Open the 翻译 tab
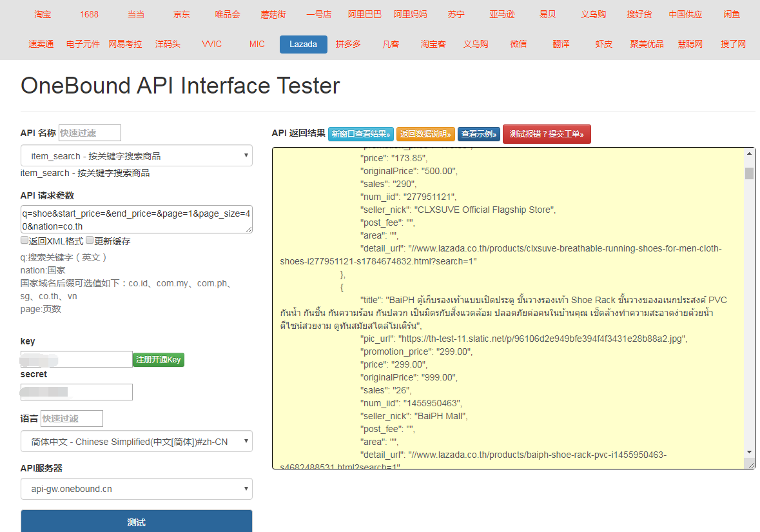This screenshot has width=760, height=532. point(561,44)
